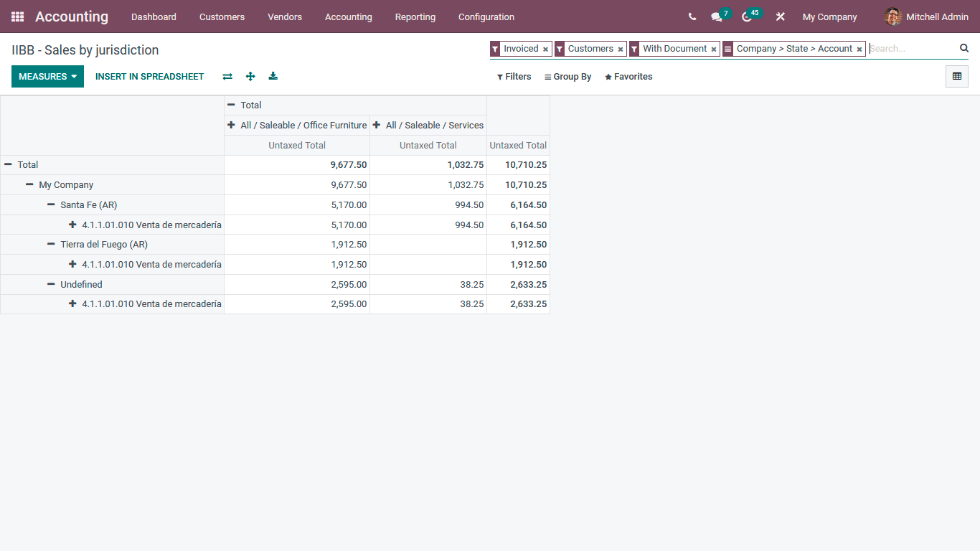This screenshot has width=980, height=551.
Task: Open the phone call icon
Action: pos(692,17)
